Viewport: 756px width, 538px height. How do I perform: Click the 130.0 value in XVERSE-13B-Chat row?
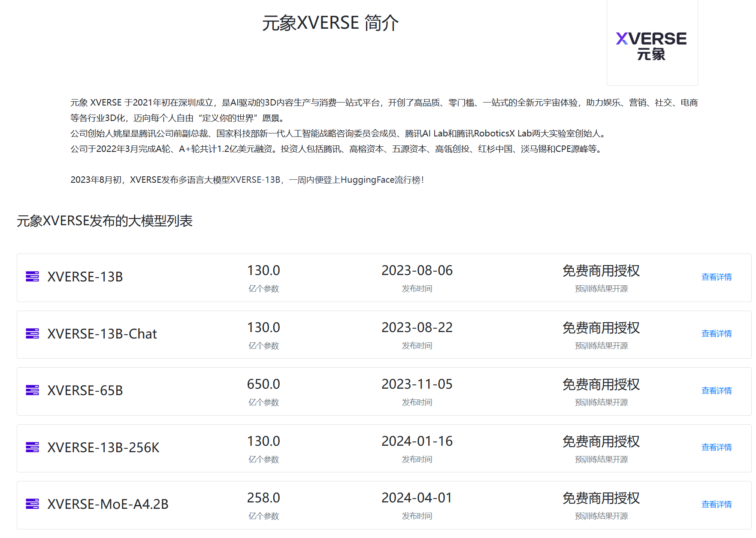tap(263, 327)
